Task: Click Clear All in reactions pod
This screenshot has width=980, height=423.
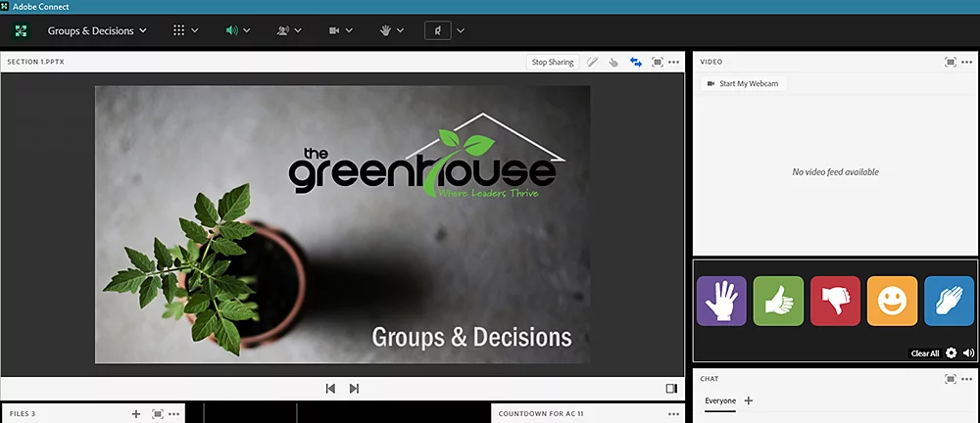Action: click(x=925, y=353)
